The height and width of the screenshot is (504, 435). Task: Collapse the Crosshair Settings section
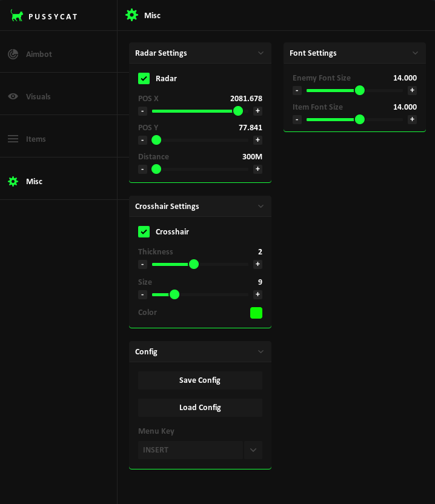click(x=261, y=206)
